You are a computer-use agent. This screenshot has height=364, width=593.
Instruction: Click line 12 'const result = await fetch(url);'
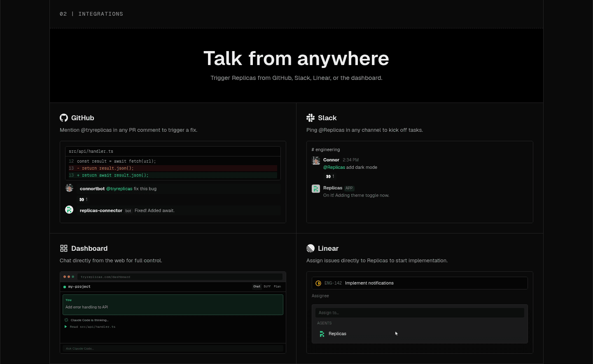click(173, 161)
